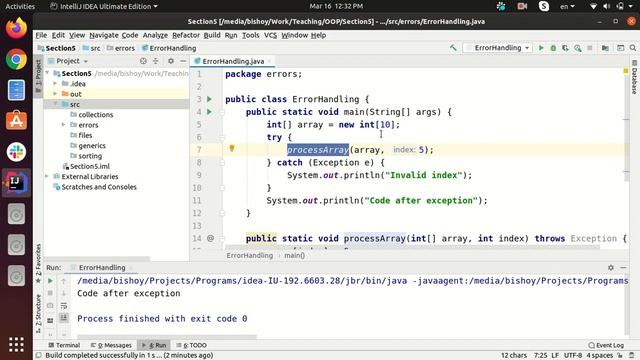Open Chrome from Ubuntu dock
The width and height of the screenshot is (640, 360).
coord(16,59)
